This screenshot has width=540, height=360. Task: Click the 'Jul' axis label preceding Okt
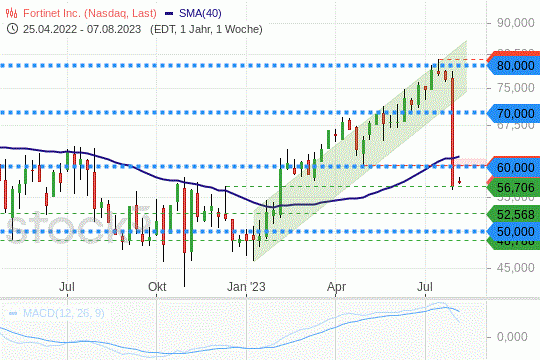pos(67,287)
